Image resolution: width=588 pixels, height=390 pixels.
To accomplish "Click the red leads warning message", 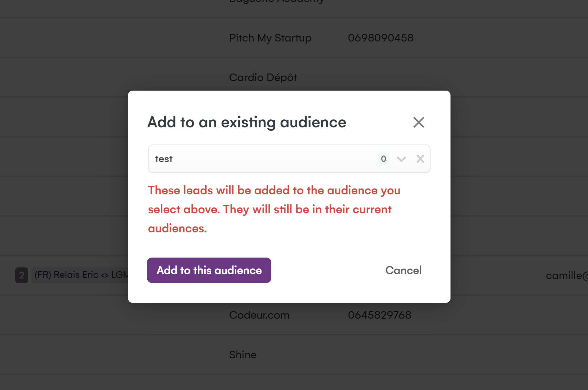I will pyautogui.click(x=274, y=209).
